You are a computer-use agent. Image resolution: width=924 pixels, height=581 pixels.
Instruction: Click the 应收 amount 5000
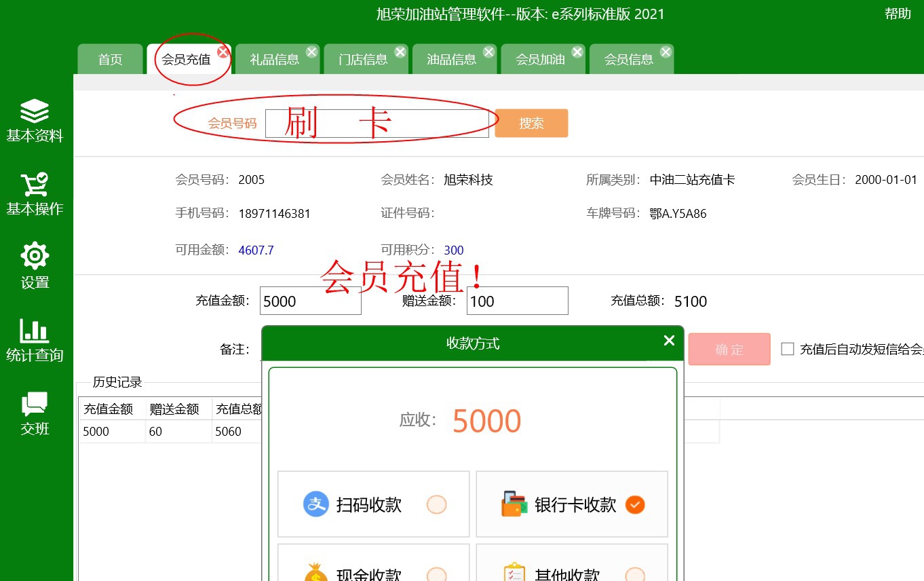tap(486, 421)
